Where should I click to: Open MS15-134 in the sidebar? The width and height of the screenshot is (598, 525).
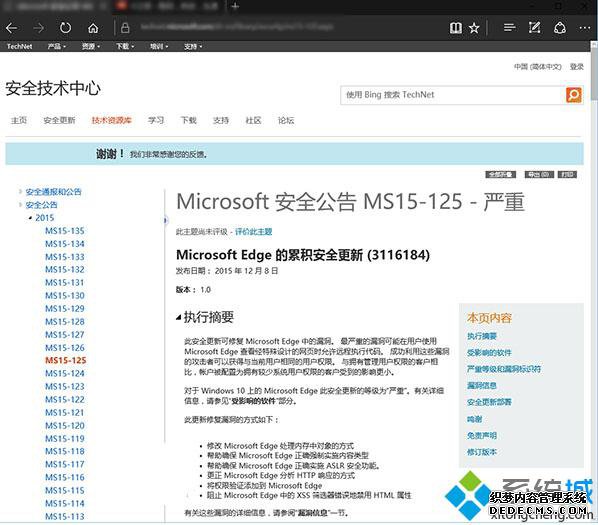pyautogui.click(x=64, y=244)
